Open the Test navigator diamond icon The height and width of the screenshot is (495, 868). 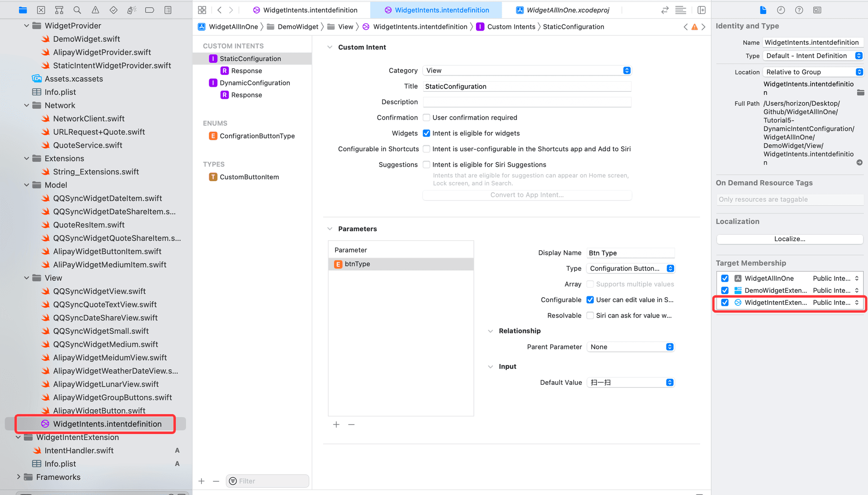click(113, 10)
